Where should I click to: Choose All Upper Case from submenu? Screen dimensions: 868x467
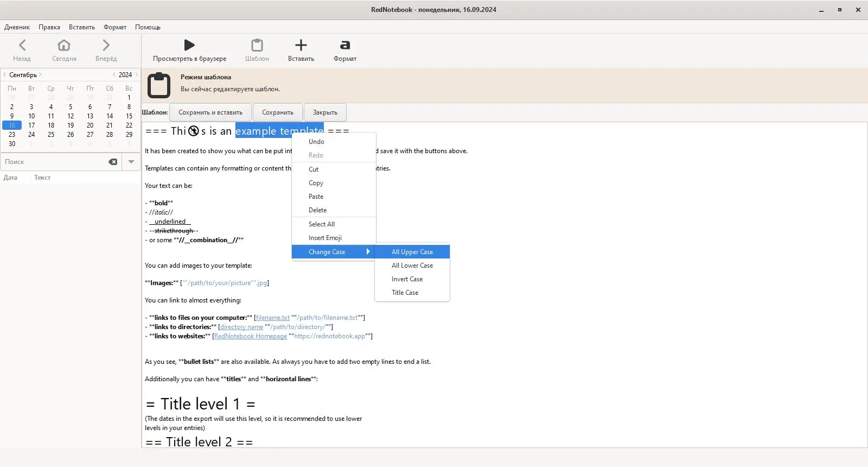(x=412, y=252)
